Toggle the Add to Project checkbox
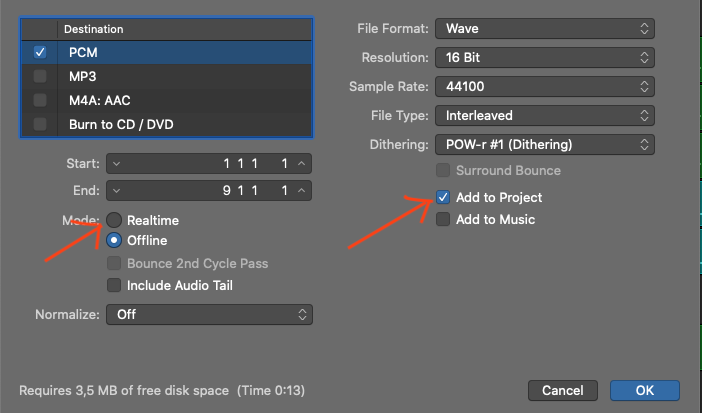This screenshot has width=702, height=413. click(x=443, y=198)
